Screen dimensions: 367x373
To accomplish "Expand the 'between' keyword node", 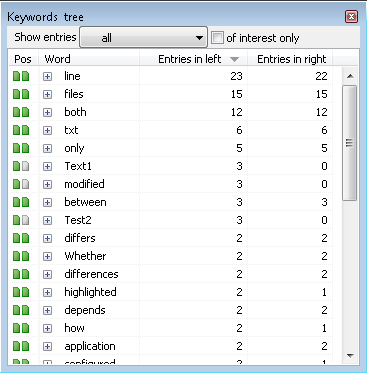I will coord(48,202).
